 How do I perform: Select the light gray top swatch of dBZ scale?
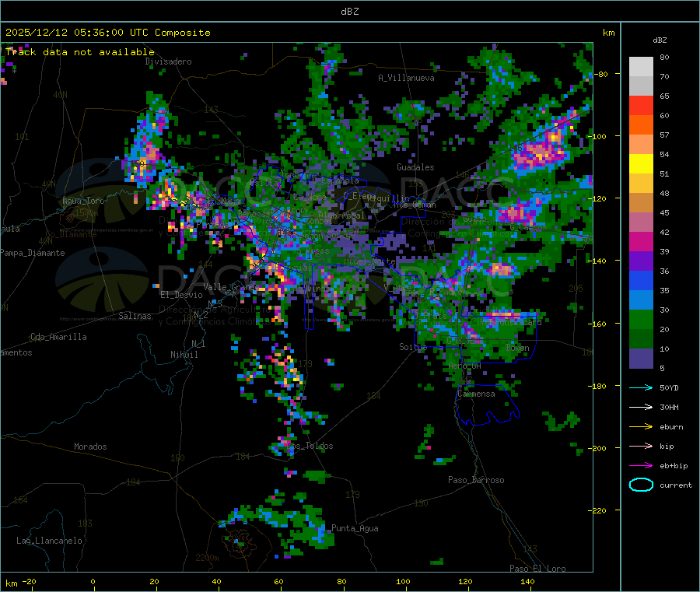click(x=641, y=67)
